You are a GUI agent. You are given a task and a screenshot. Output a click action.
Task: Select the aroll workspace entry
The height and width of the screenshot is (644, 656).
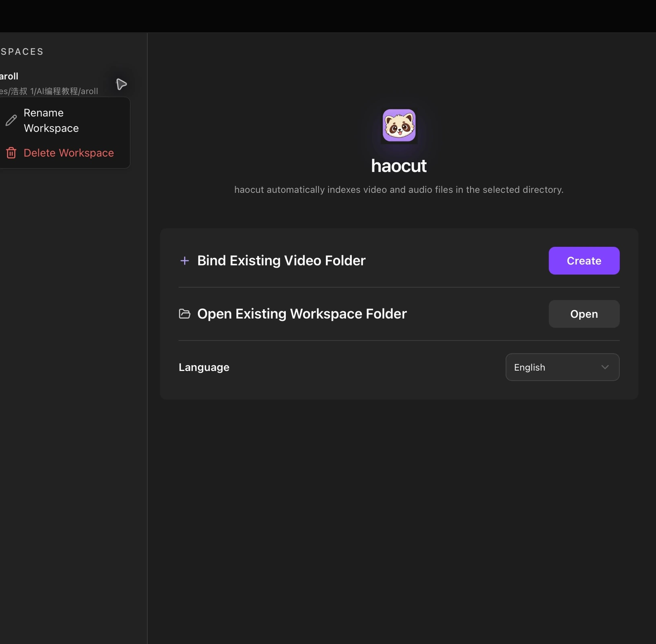64,83
